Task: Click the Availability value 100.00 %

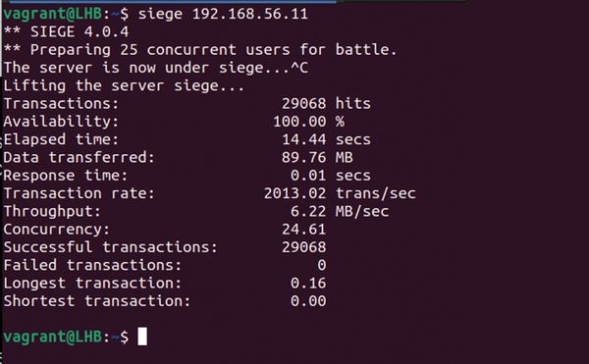Action: click(308, 122)
